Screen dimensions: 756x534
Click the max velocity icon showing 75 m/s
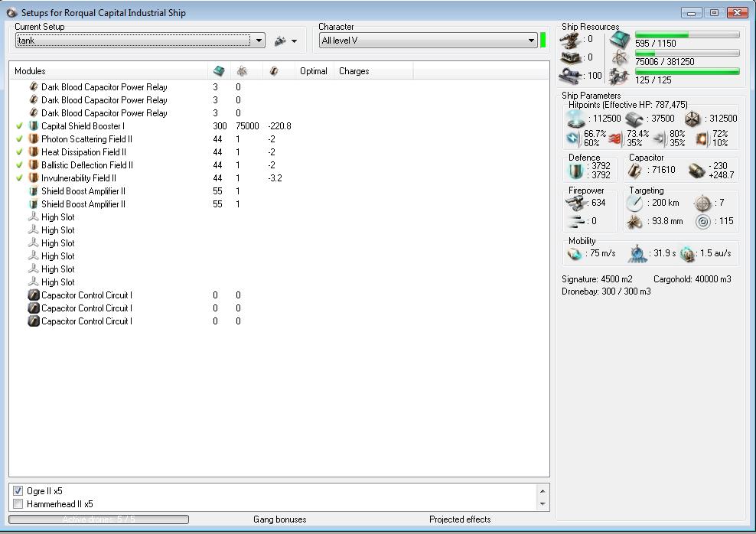point(575,253)
